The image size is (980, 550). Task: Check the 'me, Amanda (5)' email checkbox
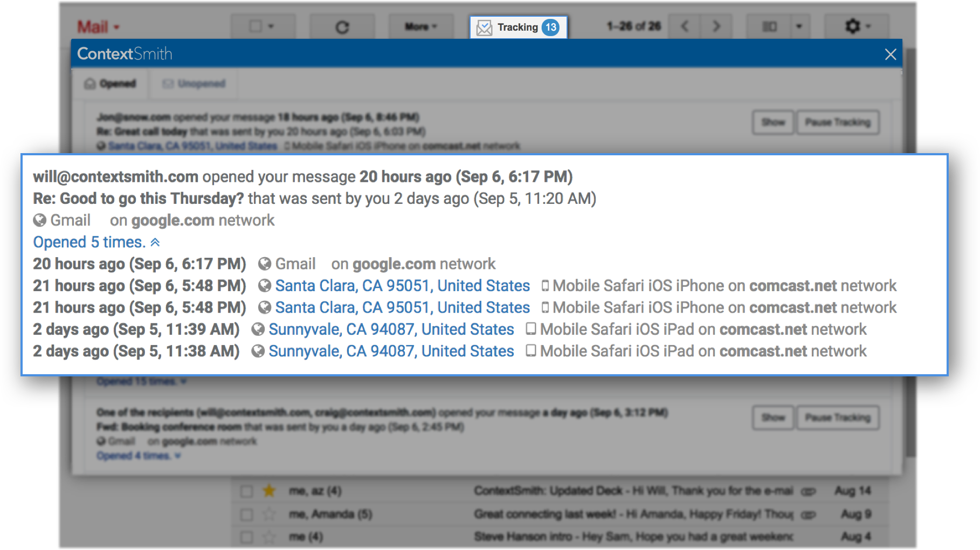point(247,514)
